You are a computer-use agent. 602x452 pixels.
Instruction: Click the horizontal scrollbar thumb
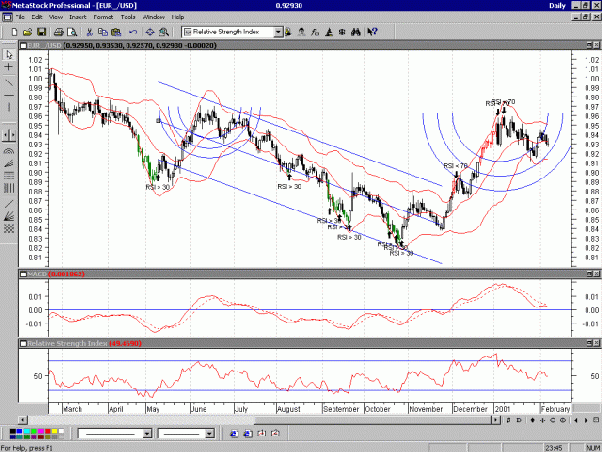(x=375, y=420)
